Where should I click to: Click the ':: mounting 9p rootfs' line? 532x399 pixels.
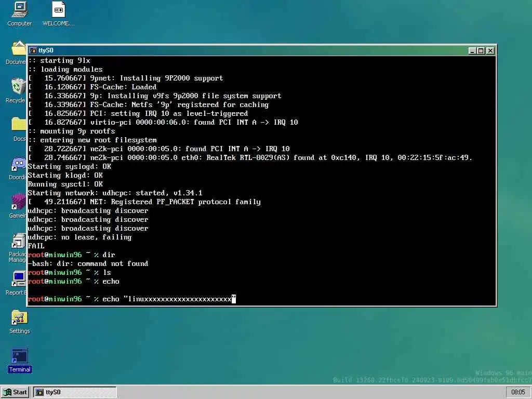(x=72, y=131)
